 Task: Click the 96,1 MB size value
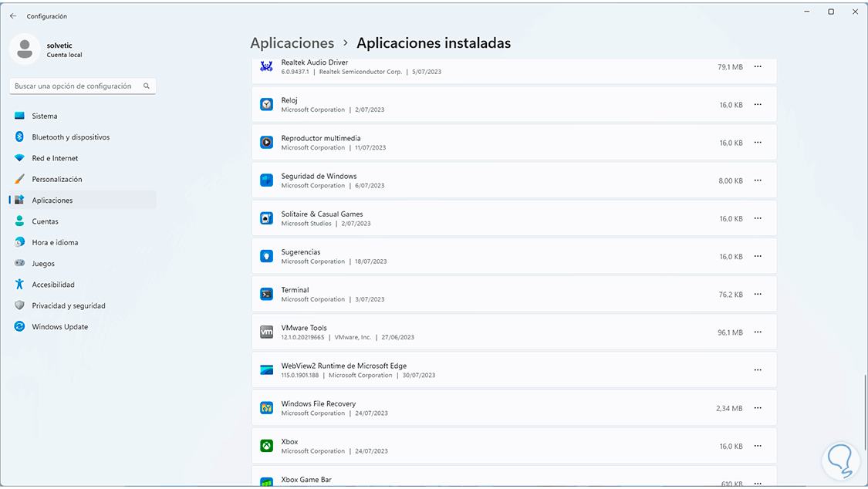point(730,332)
